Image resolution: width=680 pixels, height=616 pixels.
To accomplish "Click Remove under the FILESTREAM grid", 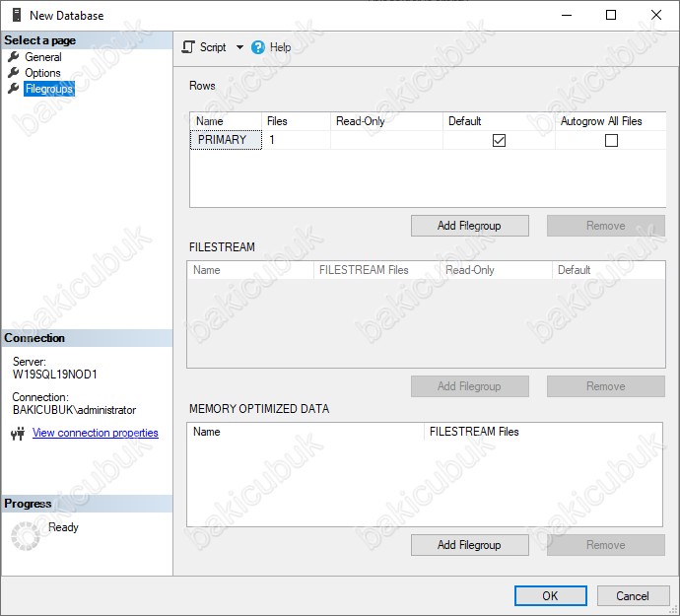I will coord(606,386).
